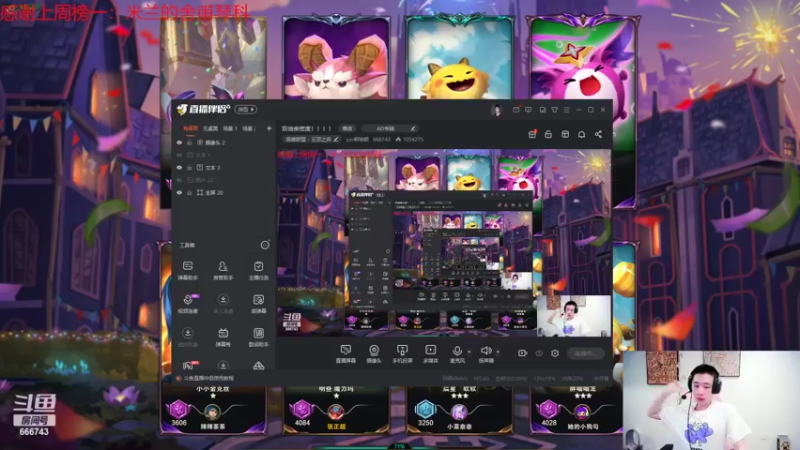
Task: Open the 英雄联盟·云顶之弈 category selector
Action: point(311,139)
